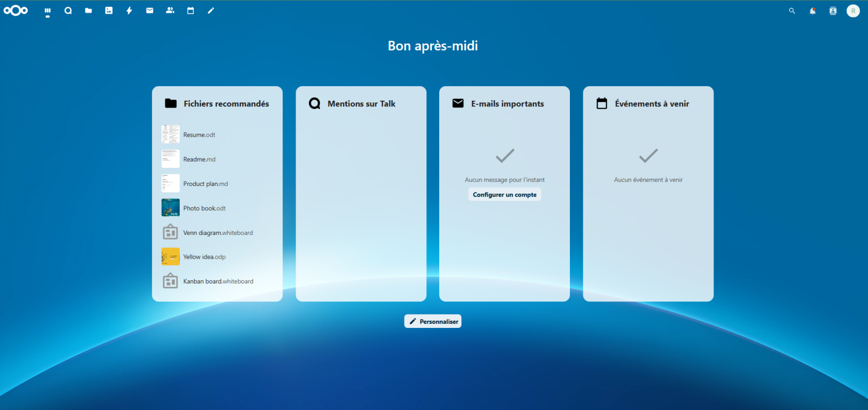Show notifications bell
The image size is (868, 410).
pos(812,11)
